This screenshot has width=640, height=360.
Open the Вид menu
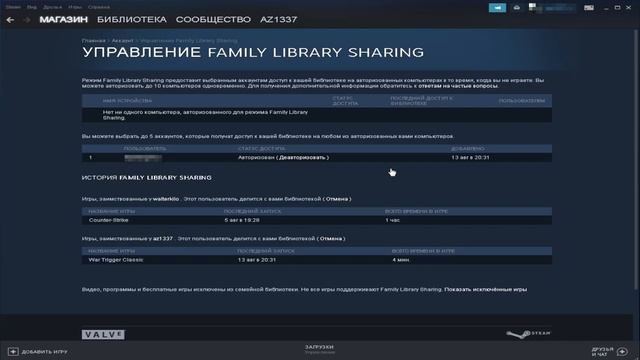(31, 7)
